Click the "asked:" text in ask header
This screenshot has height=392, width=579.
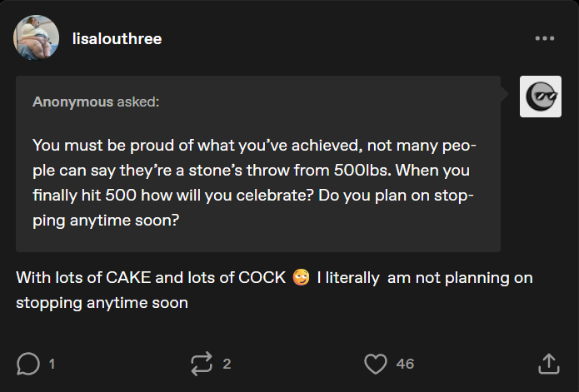(x=138, y=102)
